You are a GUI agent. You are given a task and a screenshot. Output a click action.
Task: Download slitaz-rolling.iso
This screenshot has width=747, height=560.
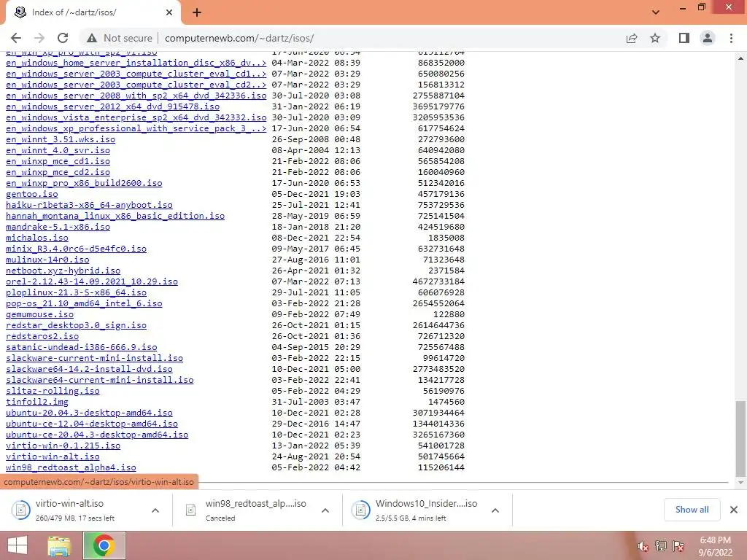click(53, 391)
